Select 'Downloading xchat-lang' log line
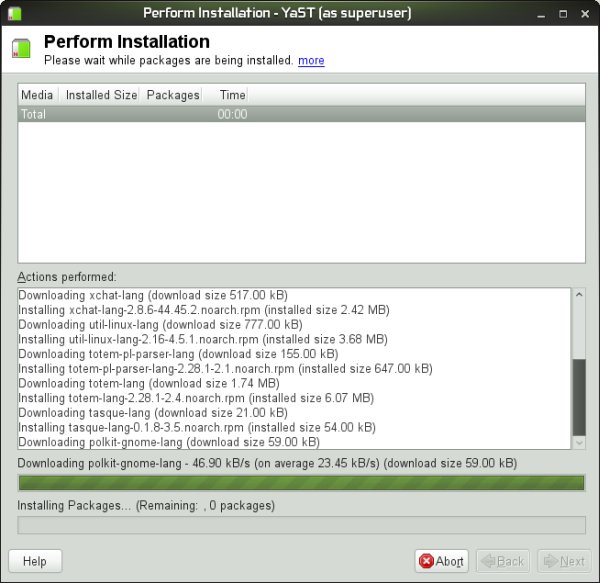Image resolution: width=600 pixels, height=583 pixels. 153,295
